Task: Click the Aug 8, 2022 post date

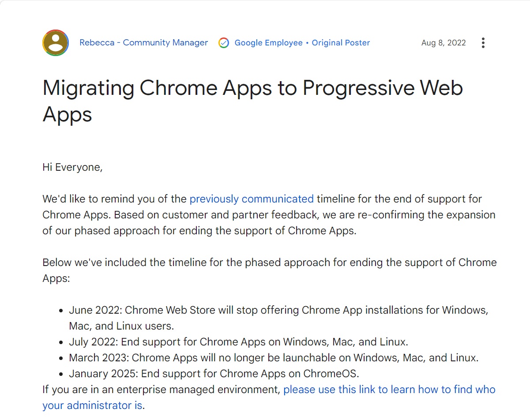Action: click(444, 43)
